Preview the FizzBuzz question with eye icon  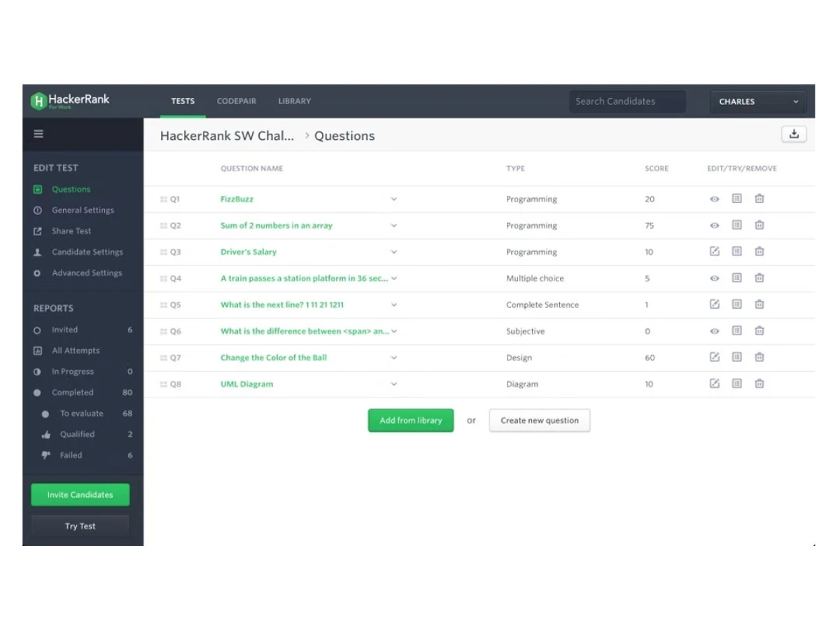point(714,199)
